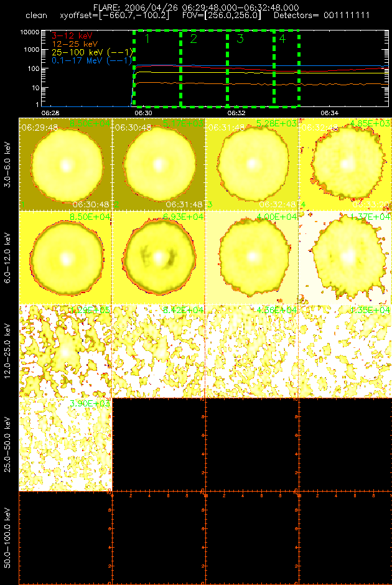Click interval label 2 in the light curve
The height and width of the screenshot is (585, 392).
pos(194,39)
